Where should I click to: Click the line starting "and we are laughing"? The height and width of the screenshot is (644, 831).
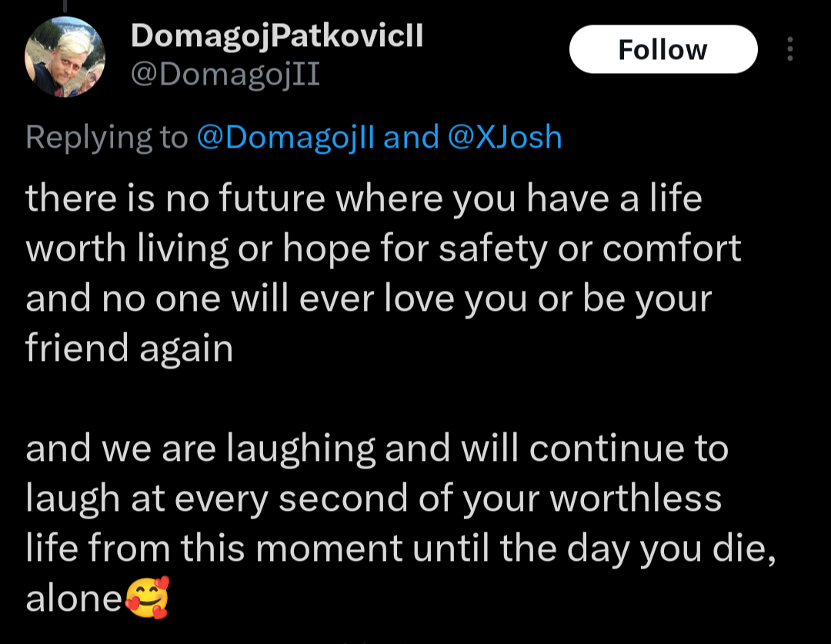(x=376, y=449)
